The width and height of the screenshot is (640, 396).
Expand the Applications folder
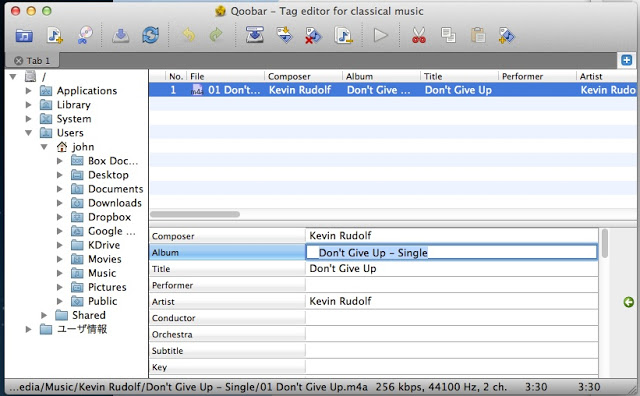[x=28, y=91]
